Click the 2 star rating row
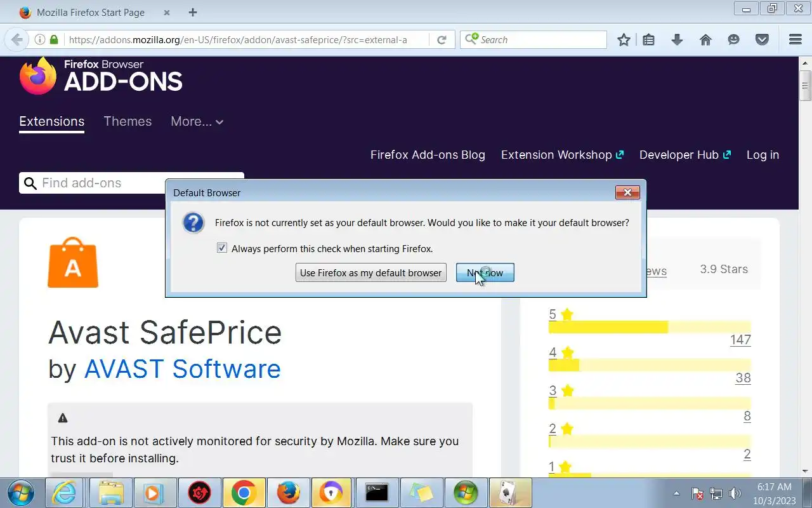The image size is (812, 508). pos(650,441)
